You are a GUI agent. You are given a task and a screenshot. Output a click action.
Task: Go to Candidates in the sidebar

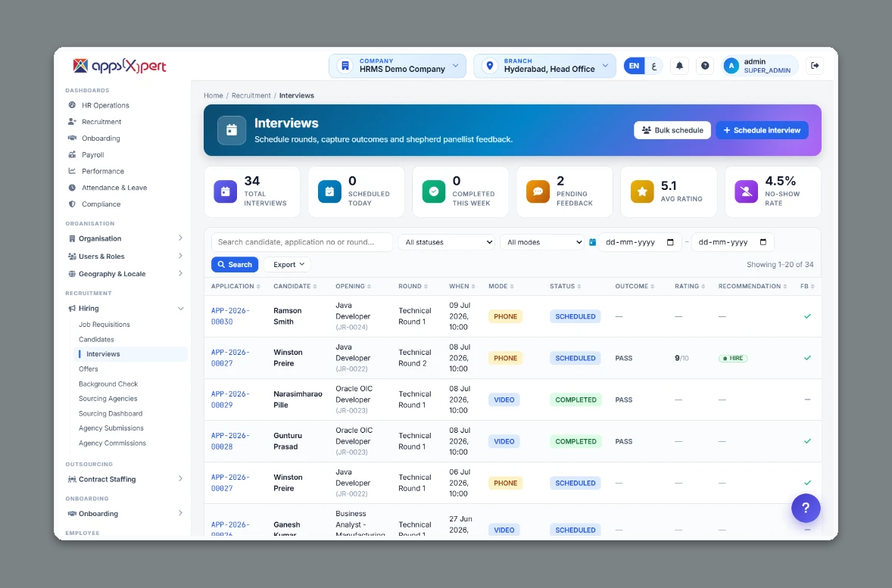tap(96, 340)
